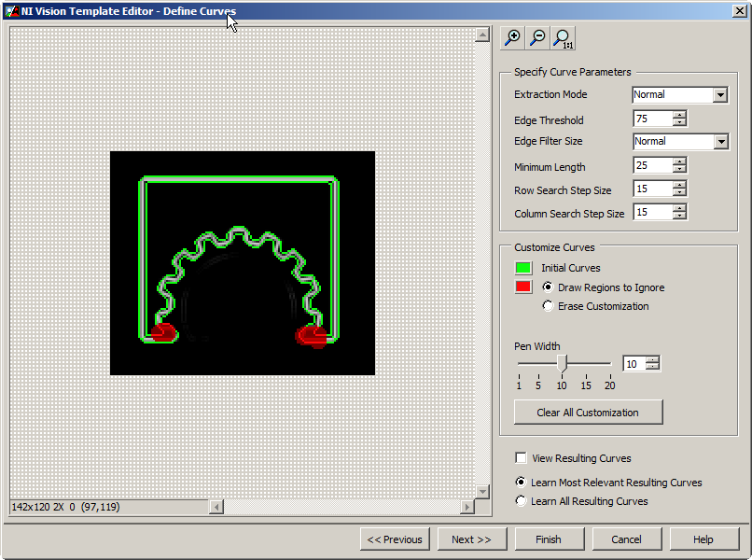752x560 pixels.
Task: Select Learn All Resulting Curves
Action: tap(521, 501)
